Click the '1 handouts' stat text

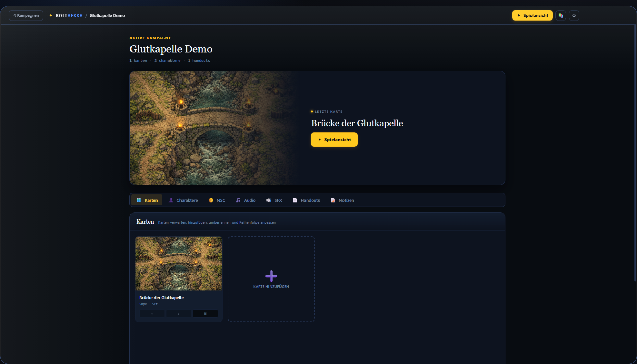tap(199, 61)
